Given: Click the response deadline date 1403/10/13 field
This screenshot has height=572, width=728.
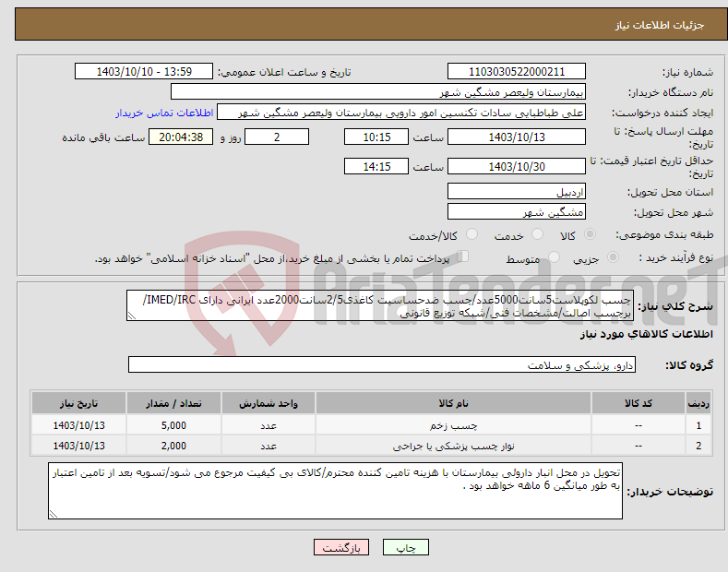Looking at the screenshot, I should click(x=517, y=137).
